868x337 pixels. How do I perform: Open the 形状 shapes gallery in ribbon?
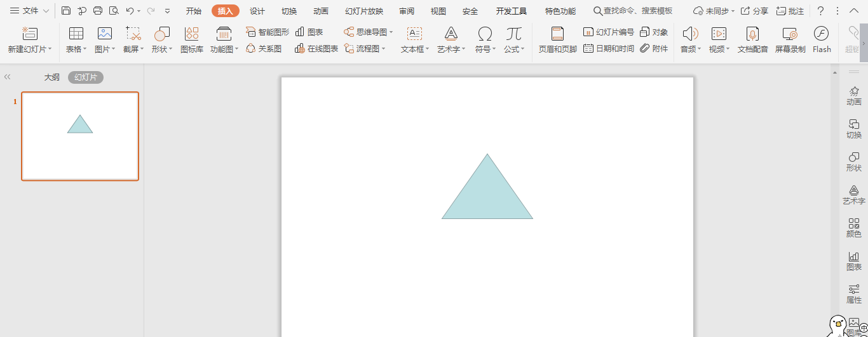[x=162, y=39]
